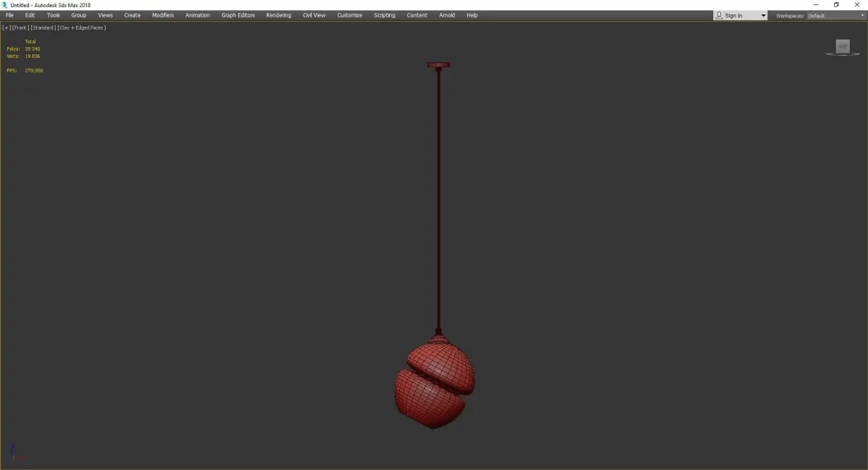Open the [Front] viewport view menu

tap(20, 27)
